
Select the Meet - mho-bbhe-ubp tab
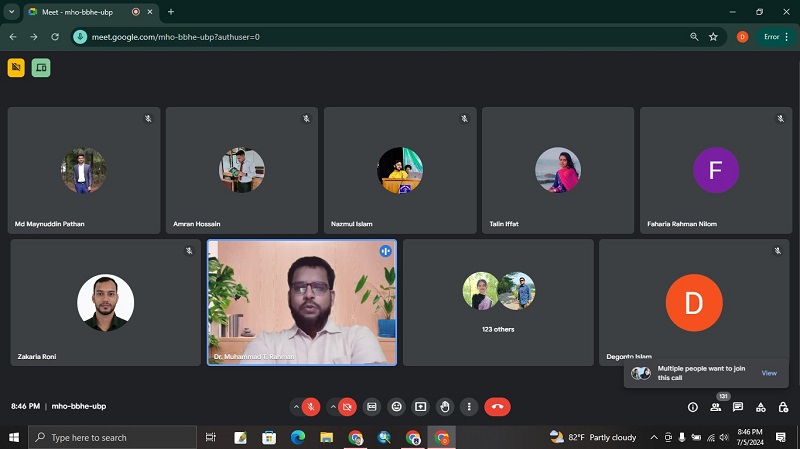[x=91, y=12]
